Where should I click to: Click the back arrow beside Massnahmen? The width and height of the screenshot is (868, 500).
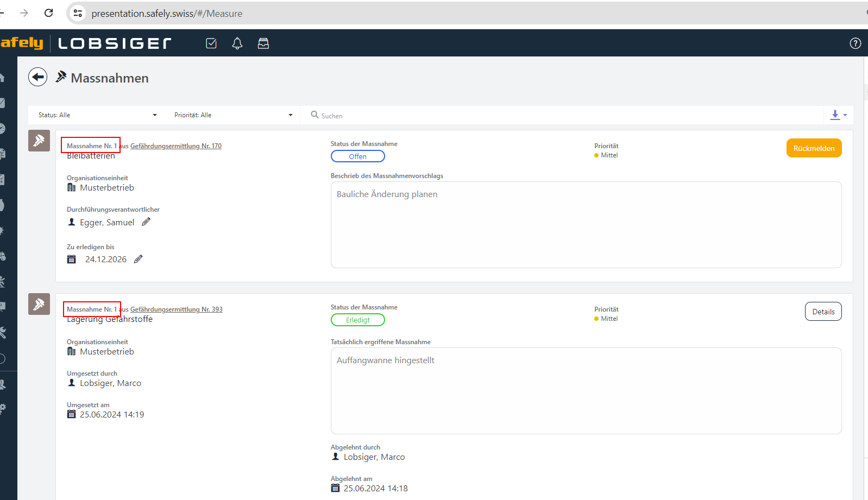37,77
